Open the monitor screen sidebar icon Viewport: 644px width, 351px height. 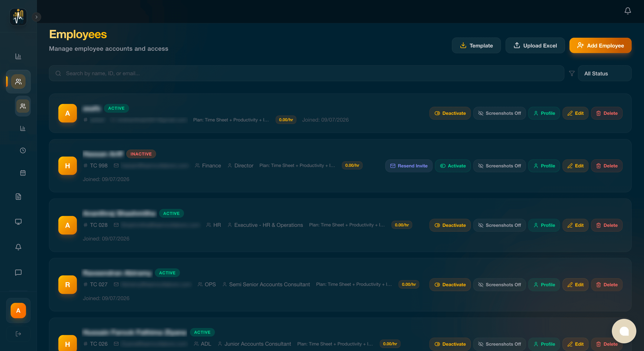[18, 222]
